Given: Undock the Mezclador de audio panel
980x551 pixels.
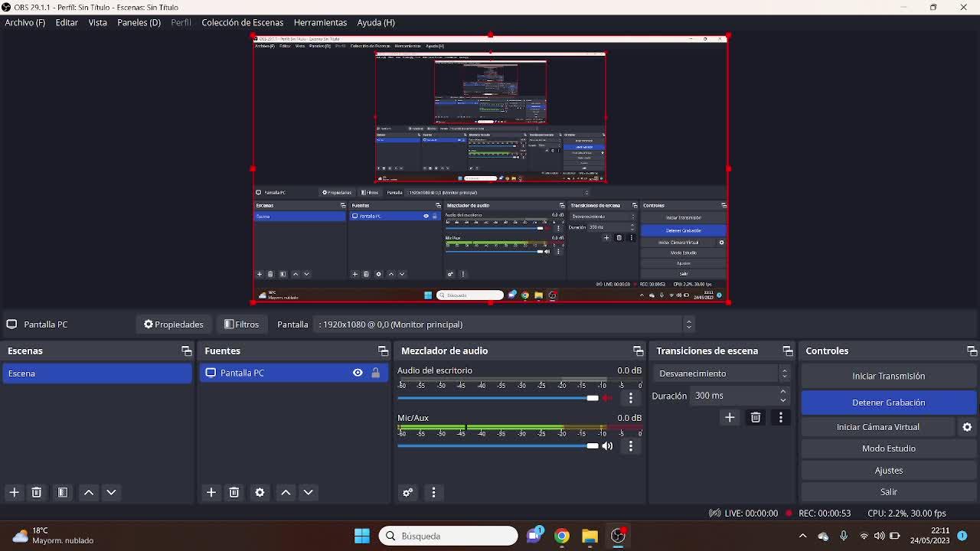Looking at the screenshot, I should (638, 350).
